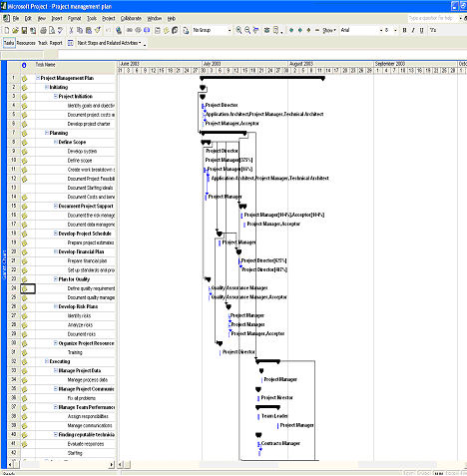Open the Format menu
The image size is (467, 476).
click(75, 18)
